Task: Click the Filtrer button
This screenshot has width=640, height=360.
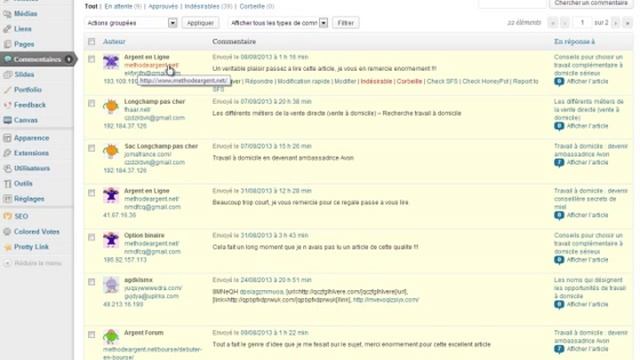Action: (345, 23)
